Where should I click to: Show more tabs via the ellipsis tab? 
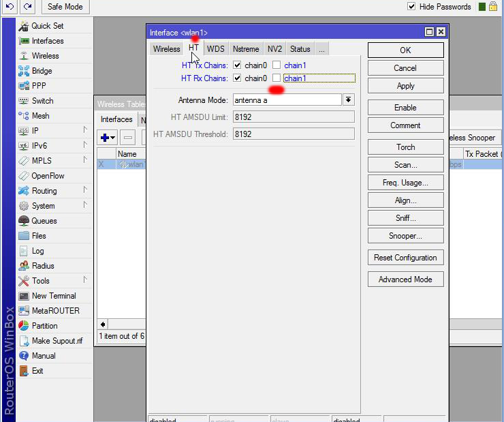321,49
